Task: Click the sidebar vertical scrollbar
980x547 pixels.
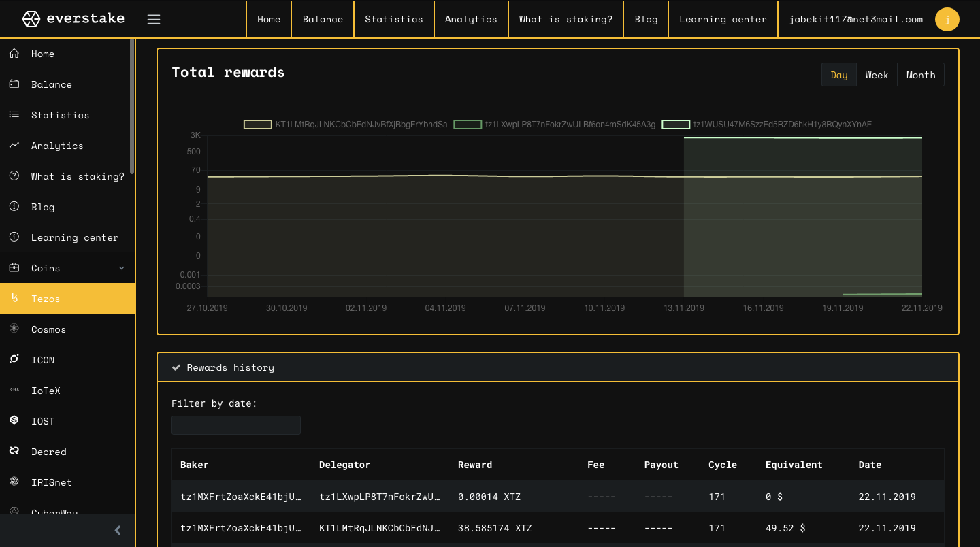Action: click(132, 106)
